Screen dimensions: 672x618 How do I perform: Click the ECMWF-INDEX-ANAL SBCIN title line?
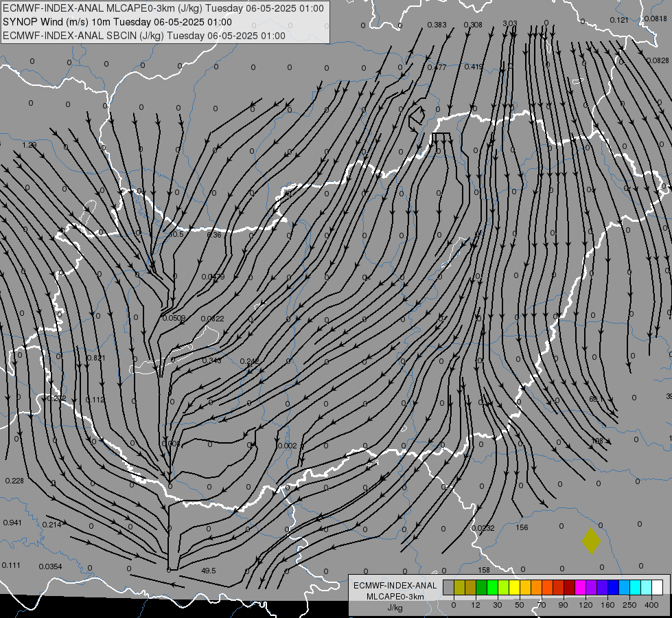(x=144, y=36)
